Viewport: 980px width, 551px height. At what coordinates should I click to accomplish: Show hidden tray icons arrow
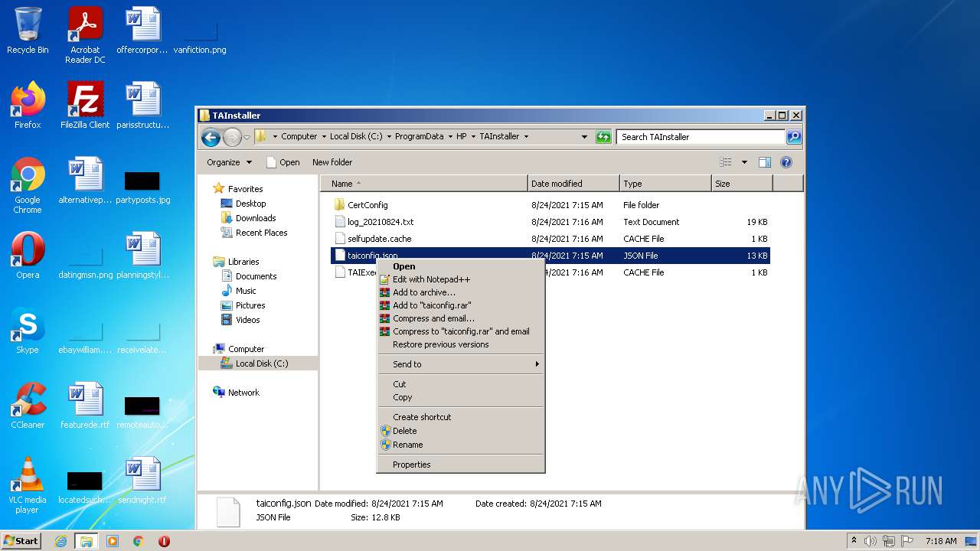[x=854, y=541]
